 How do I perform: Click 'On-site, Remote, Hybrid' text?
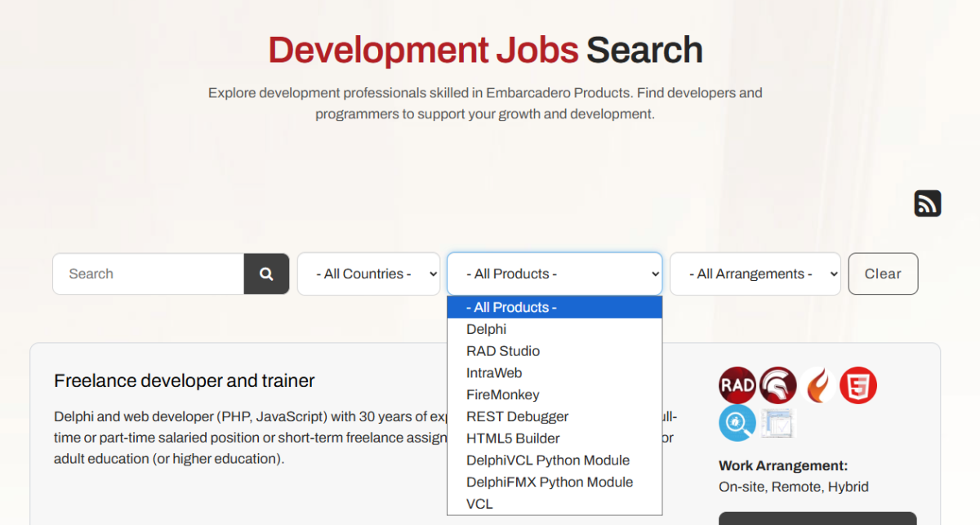coord(794,487)
